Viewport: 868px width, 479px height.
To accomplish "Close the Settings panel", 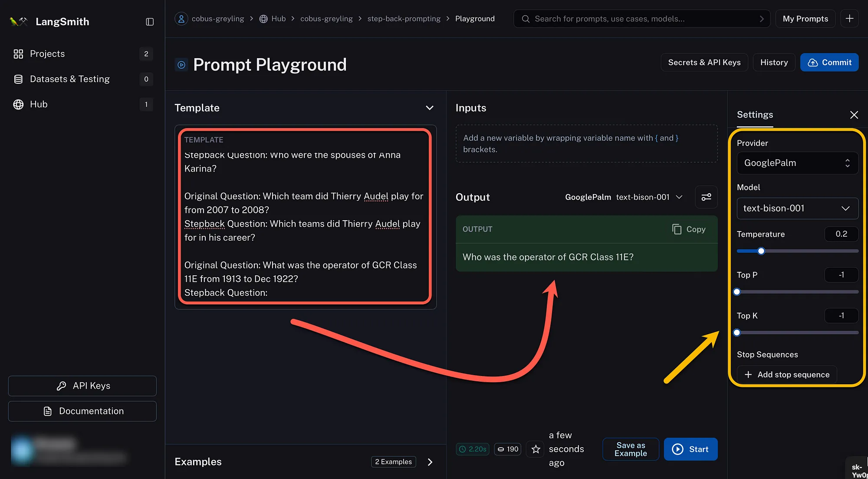I will pos(854,115).
